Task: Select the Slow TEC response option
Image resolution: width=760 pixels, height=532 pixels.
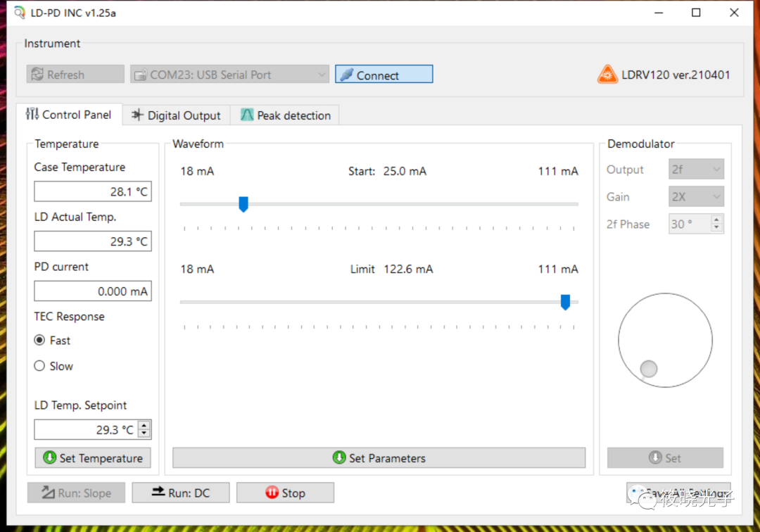Action: tap(39, 366)
